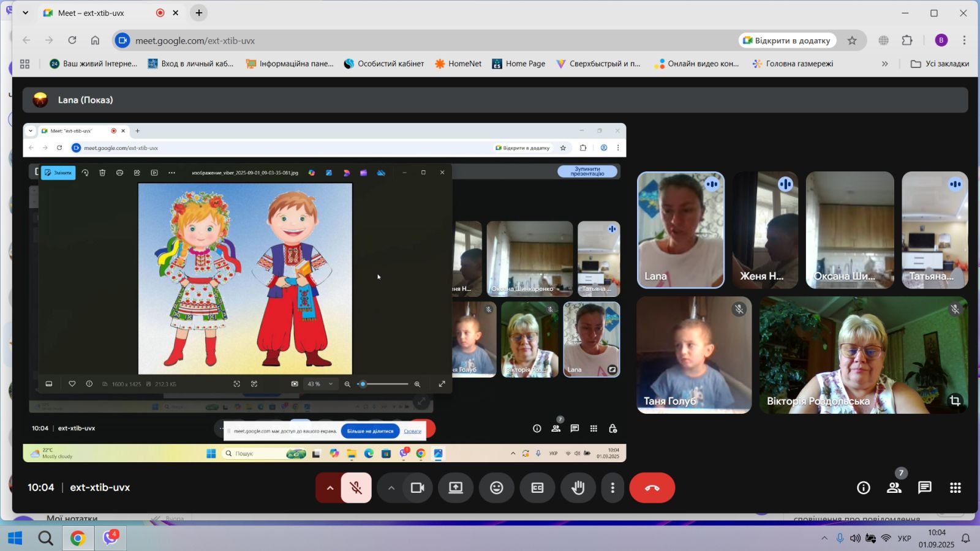The height and width of the screenshot is (551, 980).
Task: Open Viber in taskbar
Action: point(111,538)
